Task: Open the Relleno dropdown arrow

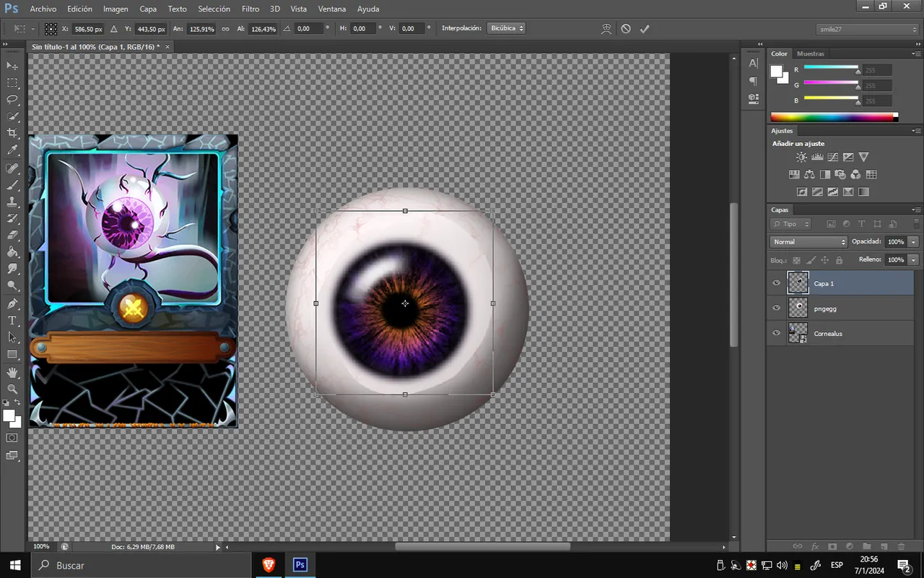Action: click(x=914, y=259)
